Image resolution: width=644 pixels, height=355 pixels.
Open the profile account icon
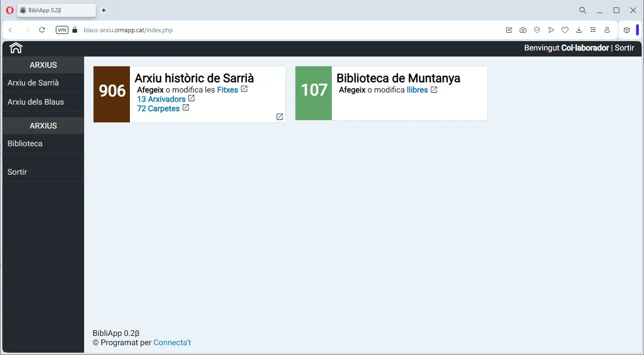pos(607,30)
